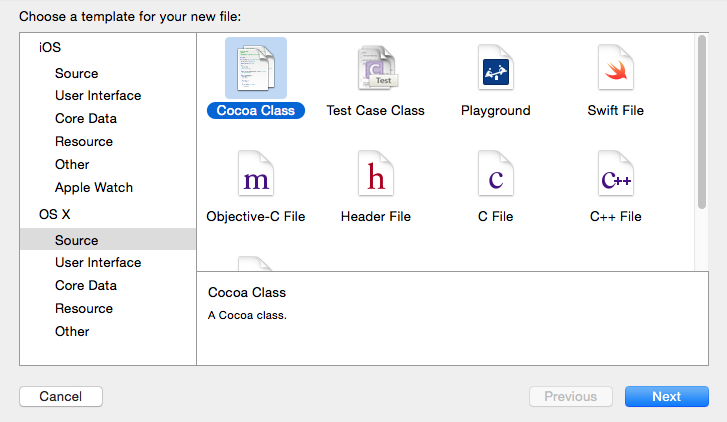Image resolution: width=727 pixels, height=422 pixels.
Task: Click the Cocoa Class description heading
Action: tap(247, 293)
